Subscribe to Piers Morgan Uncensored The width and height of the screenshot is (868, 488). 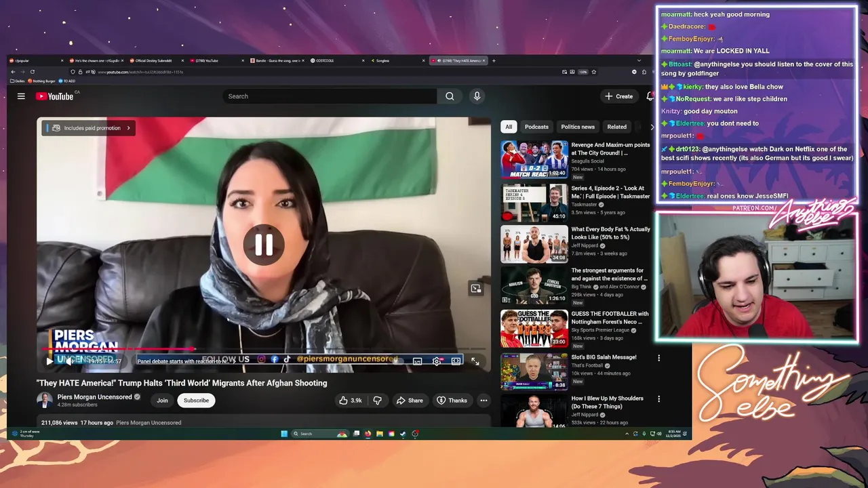pos(196,401)
